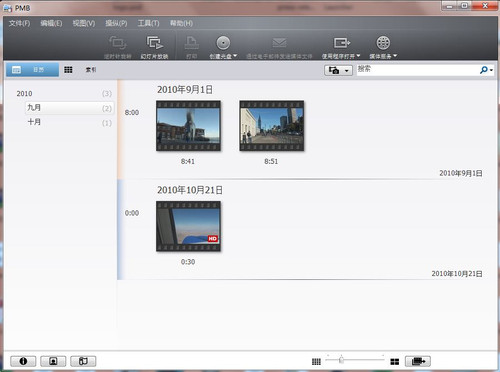Click the index grid icon

click(68, 70)
